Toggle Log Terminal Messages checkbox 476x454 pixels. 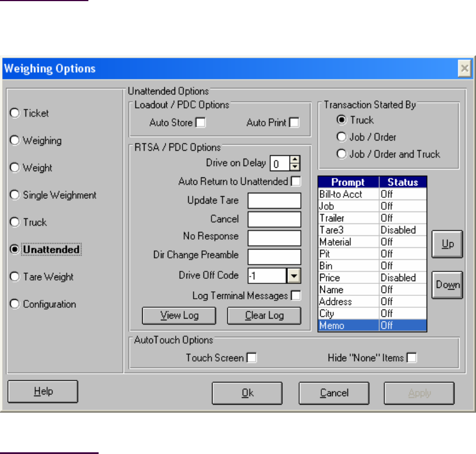[x=296, y=295]
